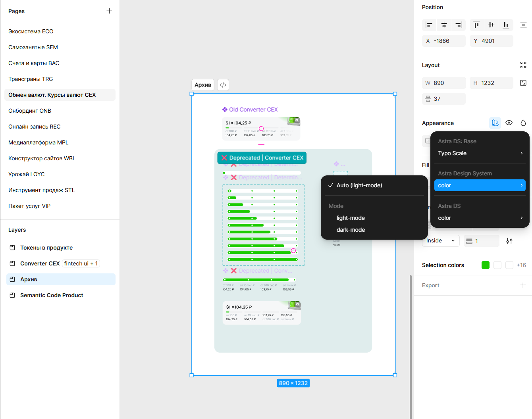This screenshot has height=419, width=532.
Task: Click the gap field showing 37
Action: click(x=444, y=99)
